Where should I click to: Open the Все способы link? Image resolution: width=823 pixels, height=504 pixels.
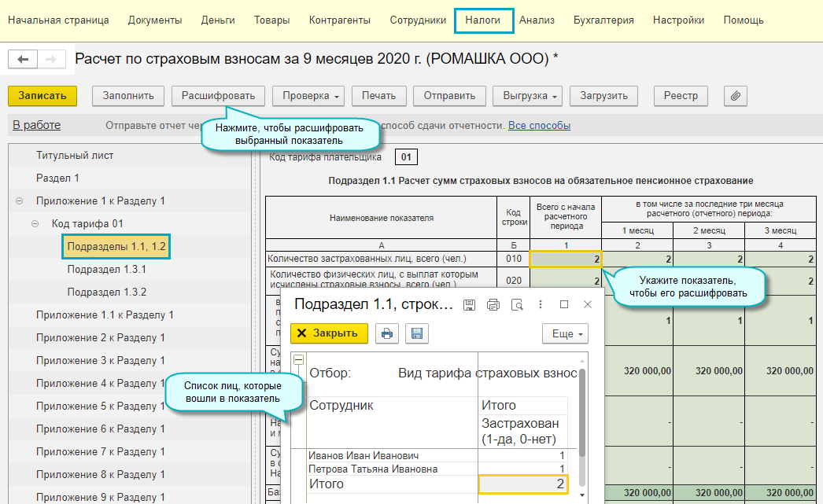pyautogui.click(x=539, y=126)
